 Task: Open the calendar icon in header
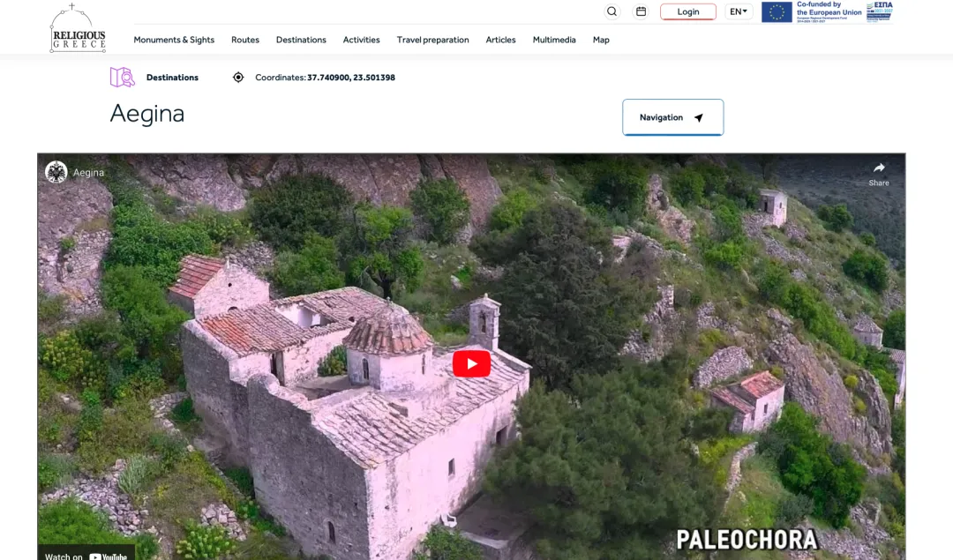tap(642, 11)
